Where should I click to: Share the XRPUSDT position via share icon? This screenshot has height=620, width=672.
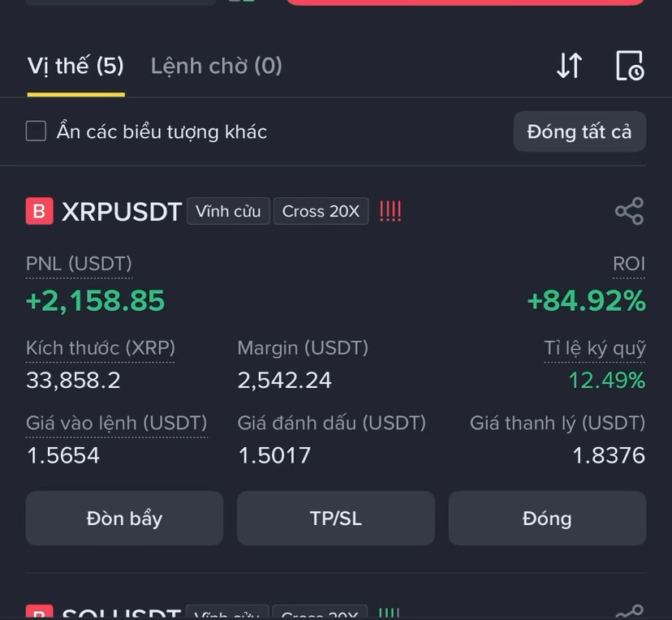tap(629, 211)
